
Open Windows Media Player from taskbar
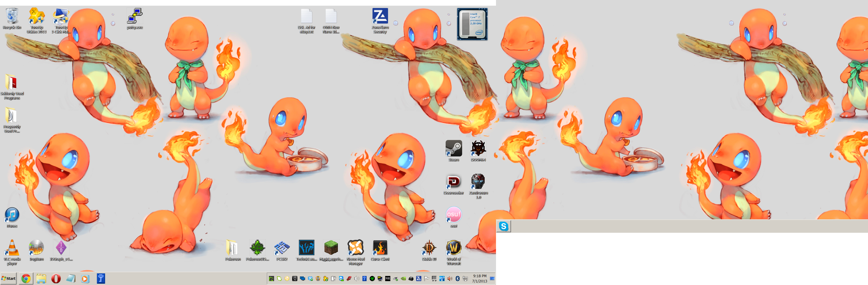(x=85, y=279)
